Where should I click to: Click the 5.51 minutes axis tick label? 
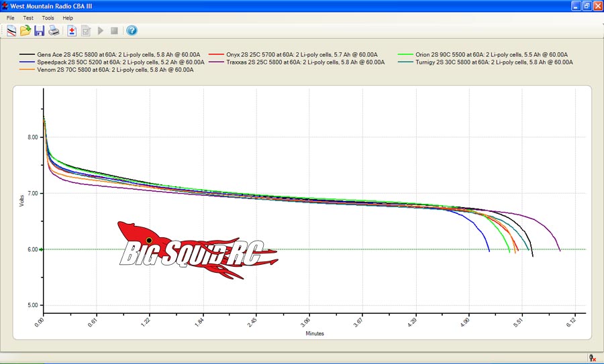517,322
